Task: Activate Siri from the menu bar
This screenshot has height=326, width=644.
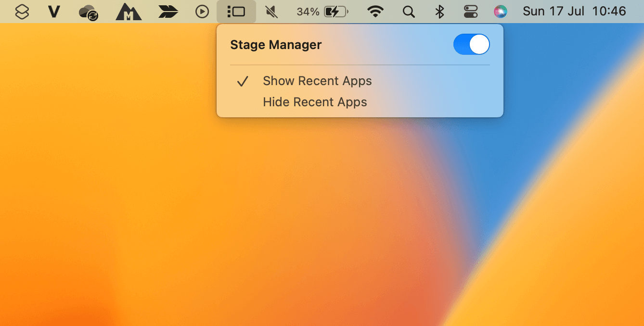Action: 501,11
